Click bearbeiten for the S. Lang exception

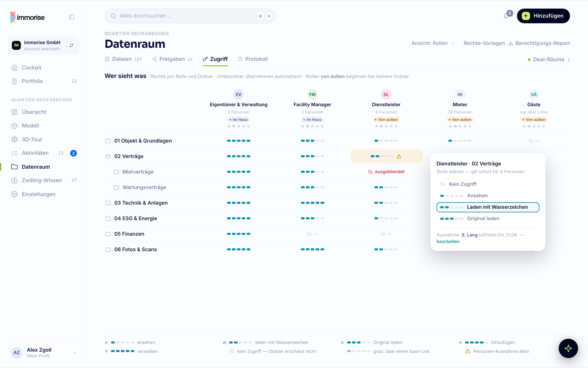(448, 242)
